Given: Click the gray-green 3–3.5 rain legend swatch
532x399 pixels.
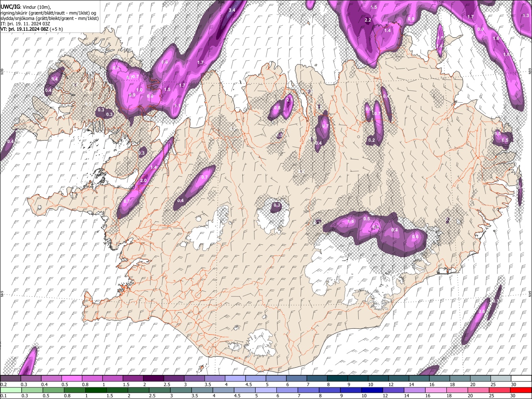Looking at the screenshot, I should tap(181, 390).
